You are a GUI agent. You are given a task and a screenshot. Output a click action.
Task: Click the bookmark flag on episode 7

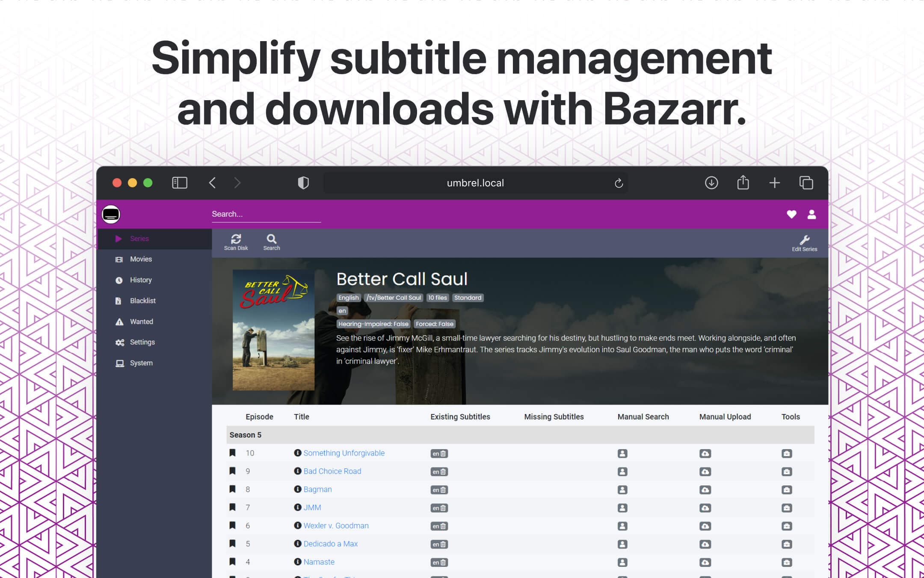tap(230, 507)
